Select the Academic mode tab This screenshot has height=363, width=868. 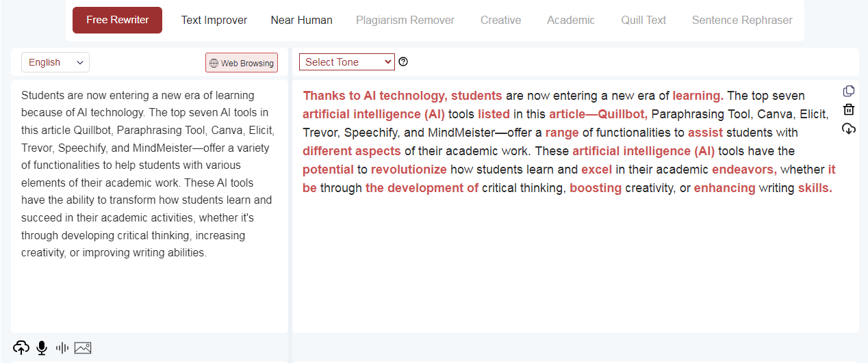[571, 21]
